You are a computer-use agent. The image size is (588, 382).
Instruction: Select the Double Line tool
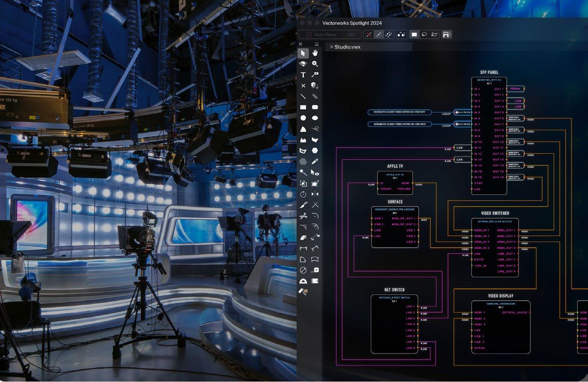pyautogui.click(x=315, y=96)
